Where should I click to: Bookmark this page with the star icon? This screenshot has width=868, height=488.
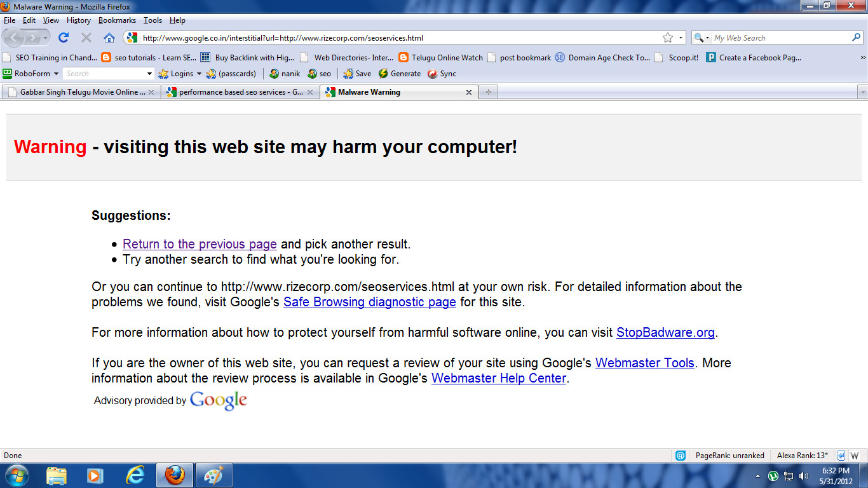click(x=668, y=38)
